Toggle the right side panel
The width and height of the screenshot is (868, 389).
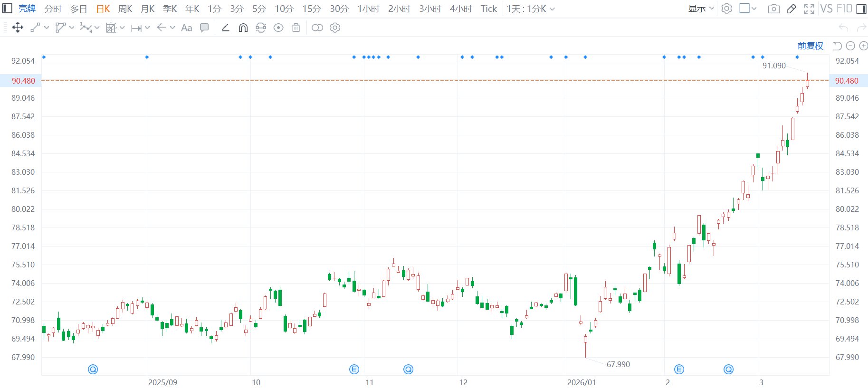pyautogui.click(x=861, y=9)
